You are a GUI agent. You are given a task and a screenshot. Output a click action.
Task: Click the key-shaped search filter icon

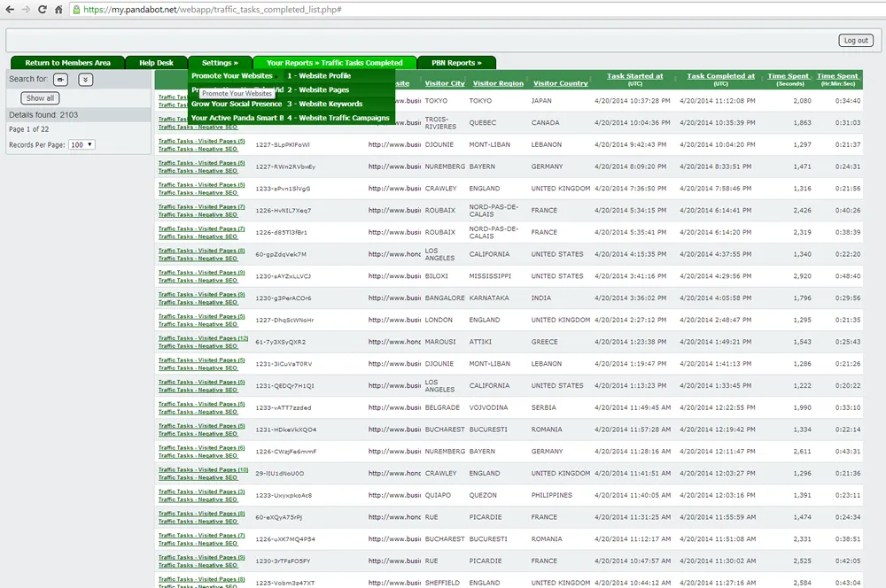point(60,80)
